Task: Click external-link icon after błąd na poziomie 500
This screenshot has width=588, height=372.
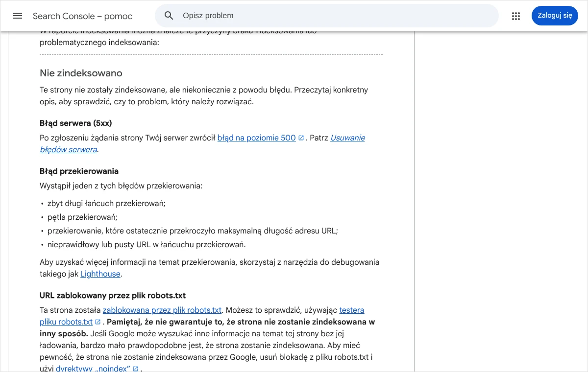Action: [x=301, y=138]
